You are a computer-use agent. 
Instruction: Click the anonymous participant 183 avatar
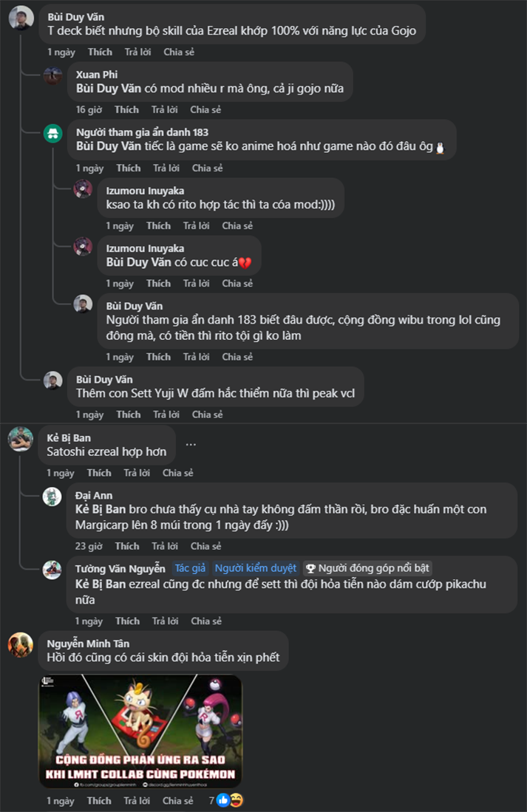coord(52,133)
